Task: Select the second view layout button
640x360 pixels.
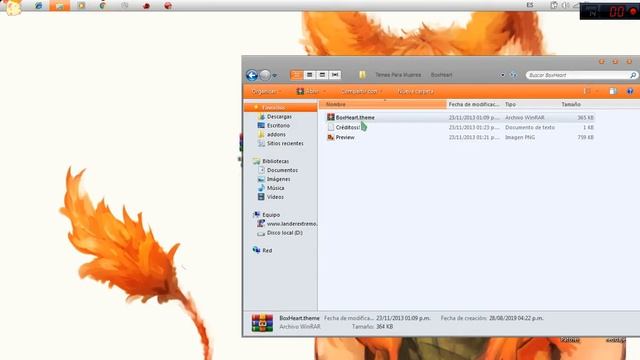Action: [309, 75]
